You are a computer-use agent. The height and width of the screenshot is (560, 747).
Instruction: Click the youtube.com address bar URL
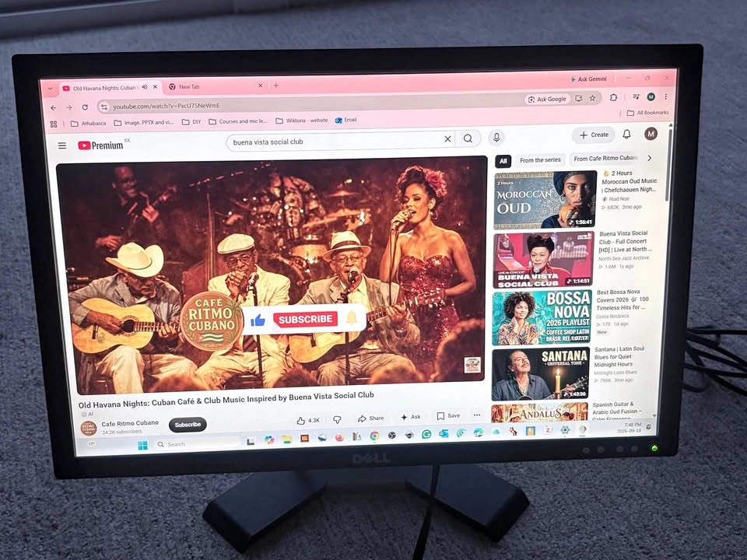[167, 106]
